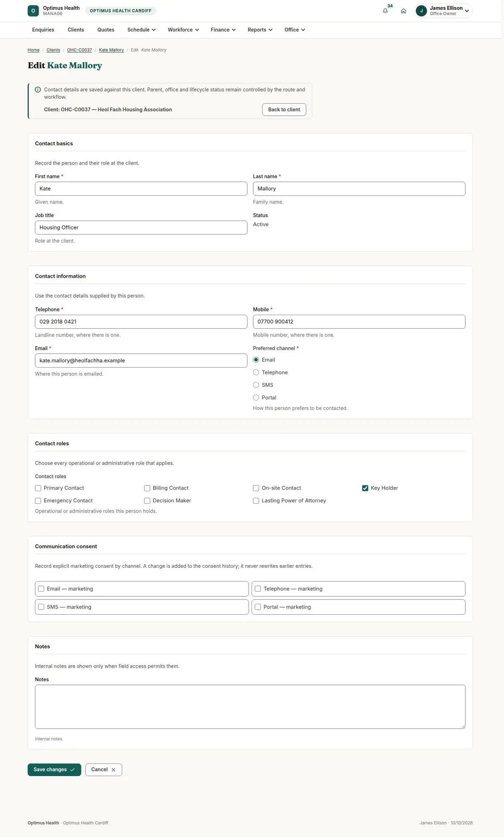Untick the Key Holder role

[365, 488]
